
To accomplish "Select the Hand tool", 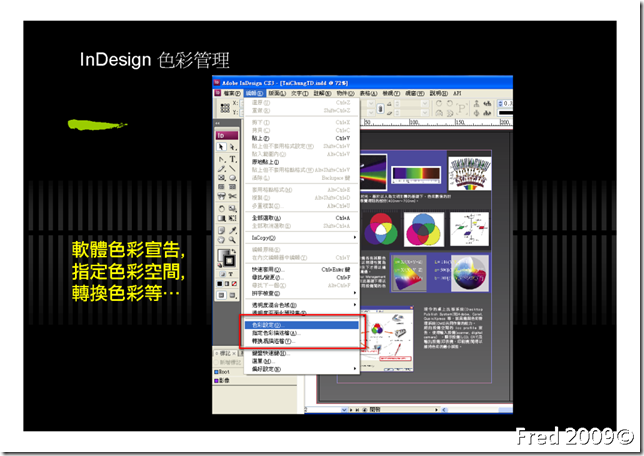I will [221, 240].
